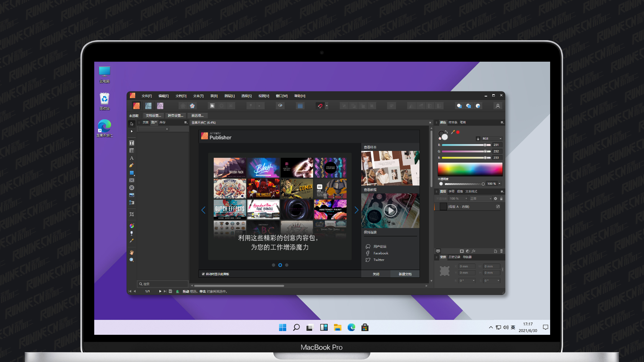Image resolution: width=644 pixels, height=362 pixels.
Task: Click the red Snapping magnet icon
Action: coord(320,106)
